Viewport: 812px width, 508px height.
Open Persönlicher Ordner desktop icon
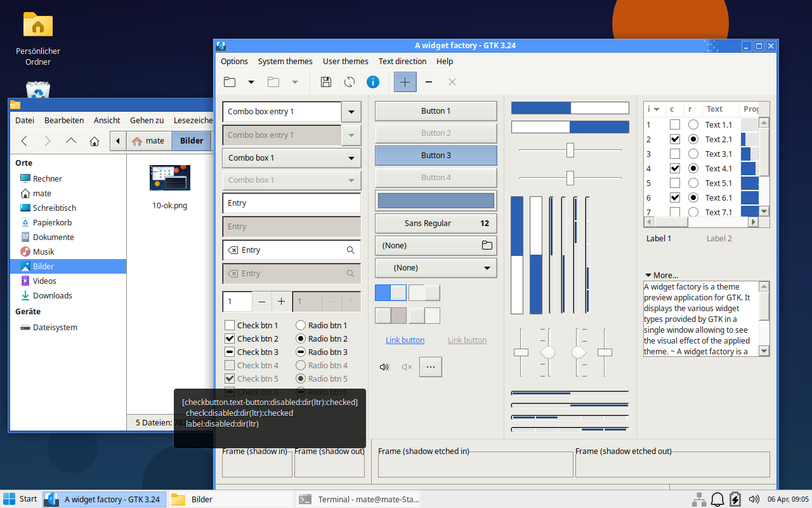pyautogui.click(x=38, y=39)
